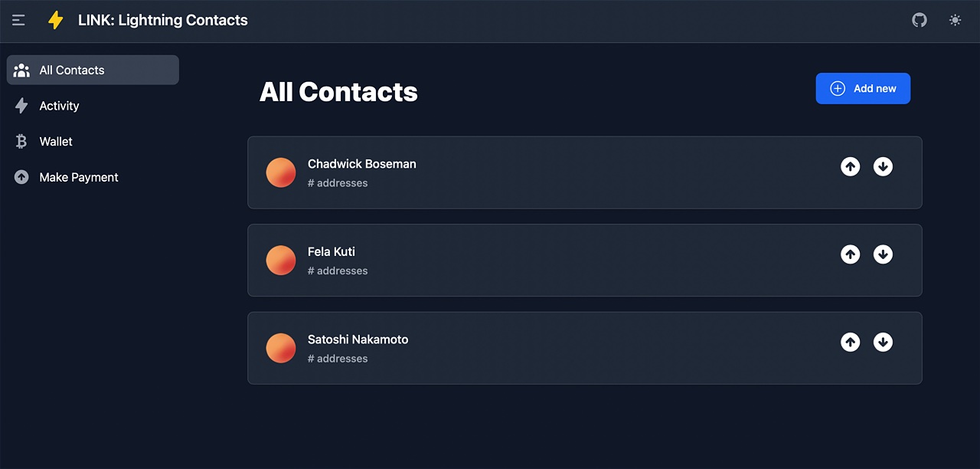The image size is (980, 469).
Task: Open the Activity page in the sidebar
Action: [59, 106]
